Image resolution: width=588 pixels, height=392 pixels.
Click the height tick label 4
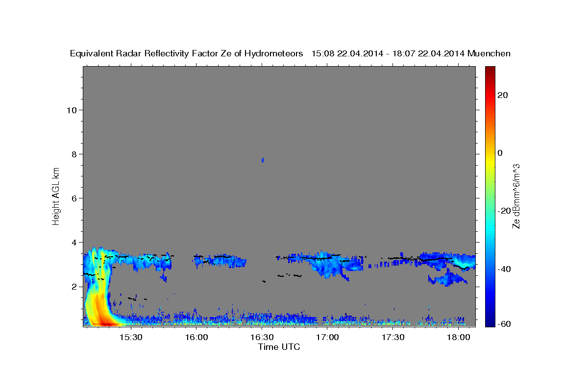[x=74, y=242]
